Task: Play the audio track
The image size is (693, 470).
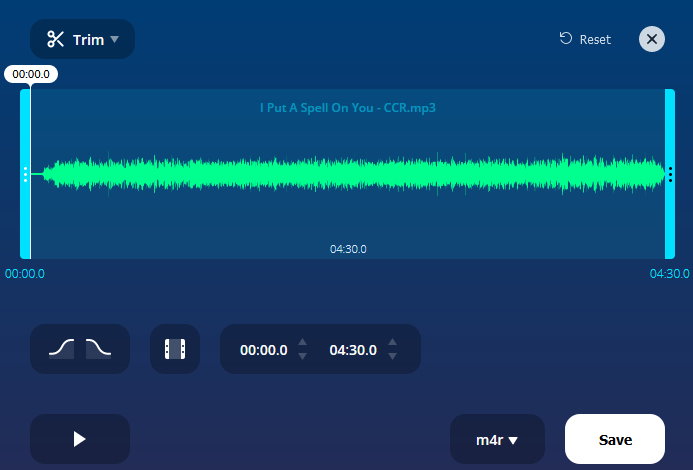Action: 80,439
